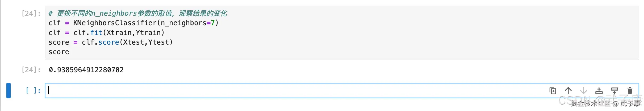Click the empty area of the code cell [24]
Screen dimensions: 644x111
pyautogui.click(x=399, y=40)
